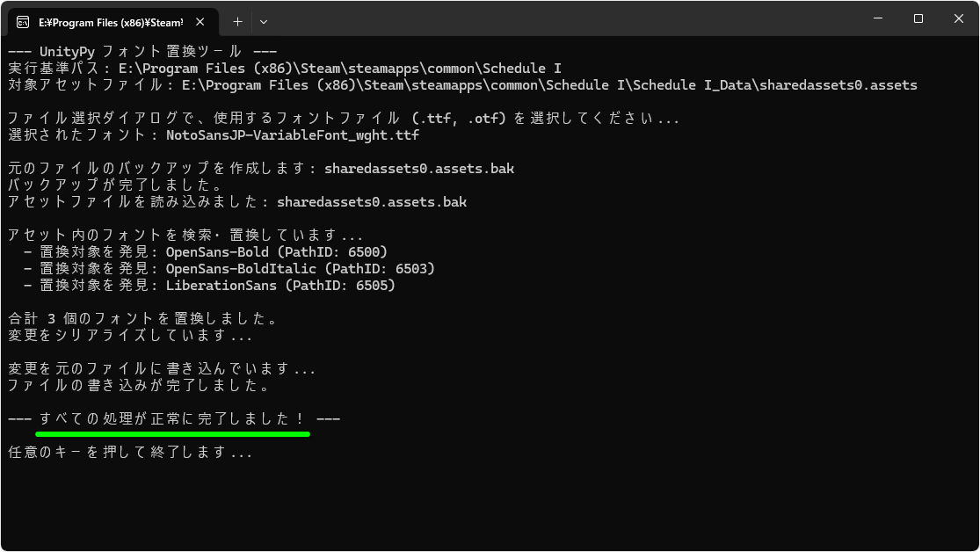
Task: Expand the new tab profile dropdown
Action: tap(264, 22)
